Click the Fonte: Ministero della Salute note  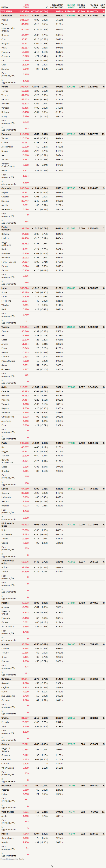click(x=12, y=859)
